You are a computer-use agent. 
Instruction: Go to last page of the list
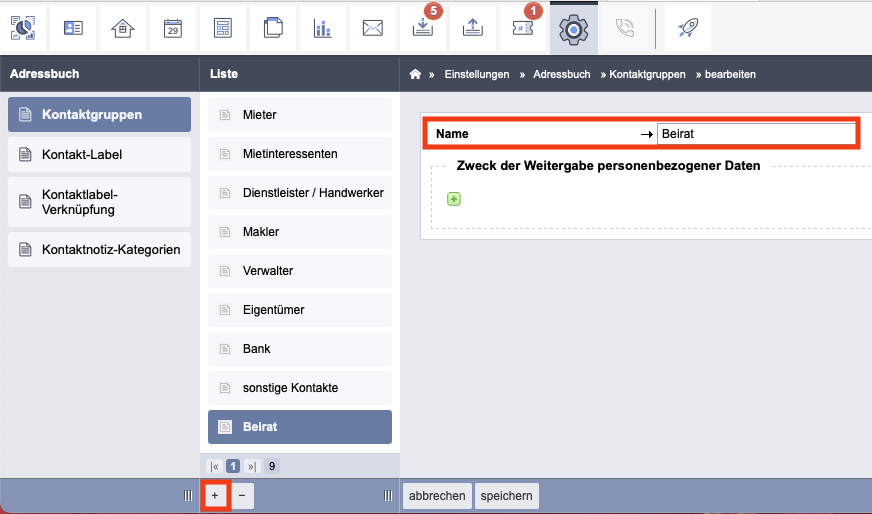tap(252, 466)
